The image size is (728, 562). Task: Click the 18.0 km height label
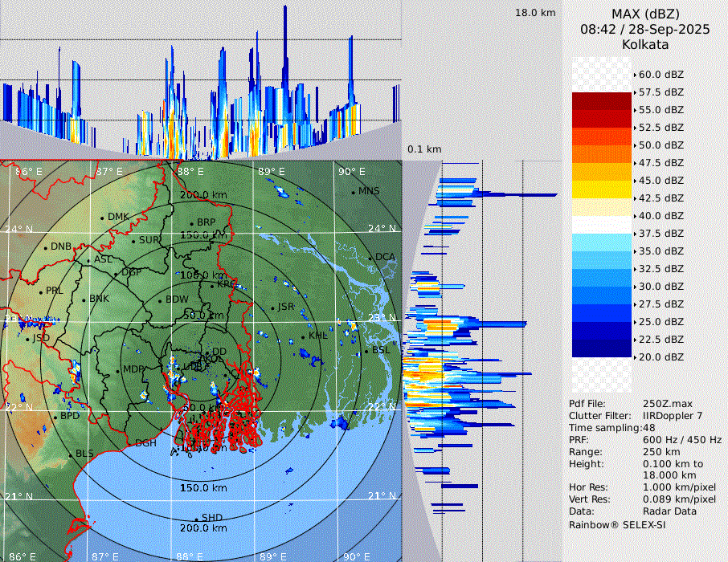pos(535,13)
